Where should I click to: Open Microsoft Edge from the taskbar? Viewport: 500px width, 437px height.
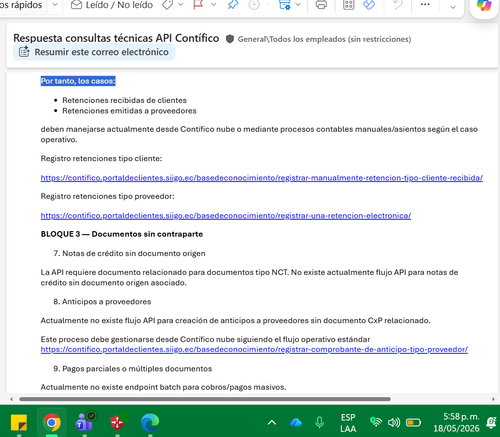point(150,422)
